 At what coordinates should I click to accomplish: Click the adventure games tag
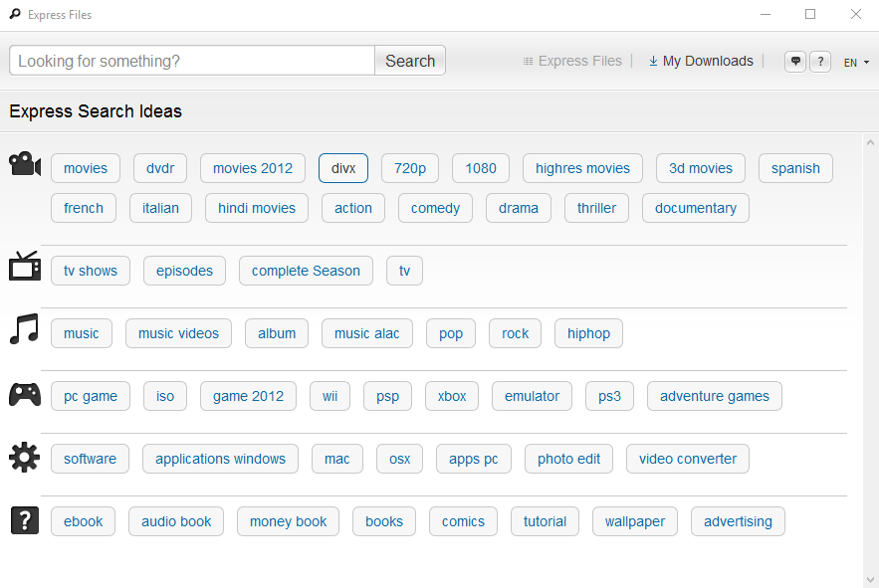pyautogui.click(x=714, y=396)
